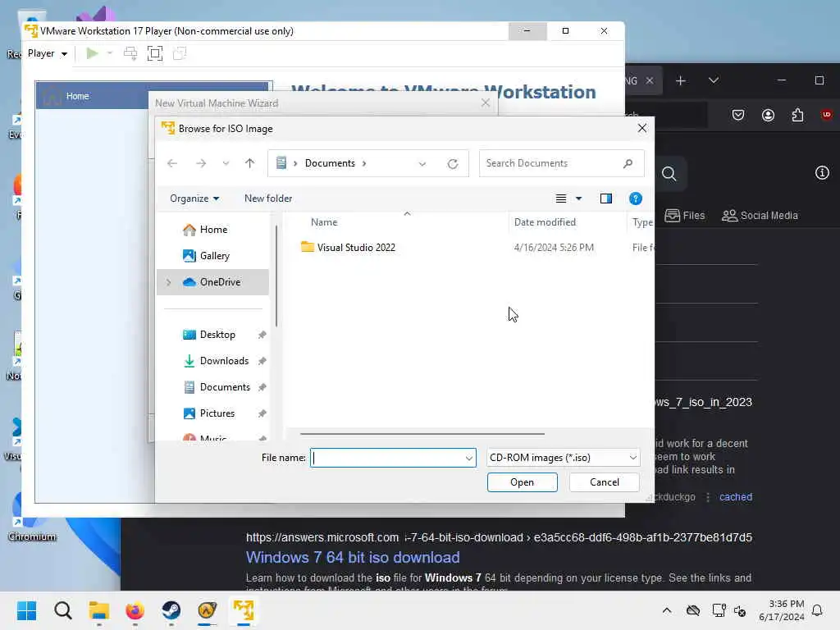Click the pin icon next to Pictures

click(262, 413)
